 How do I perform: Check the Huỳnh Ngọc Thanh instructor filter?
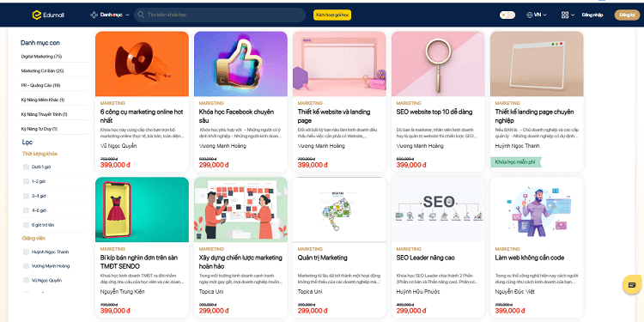point(27,252)
